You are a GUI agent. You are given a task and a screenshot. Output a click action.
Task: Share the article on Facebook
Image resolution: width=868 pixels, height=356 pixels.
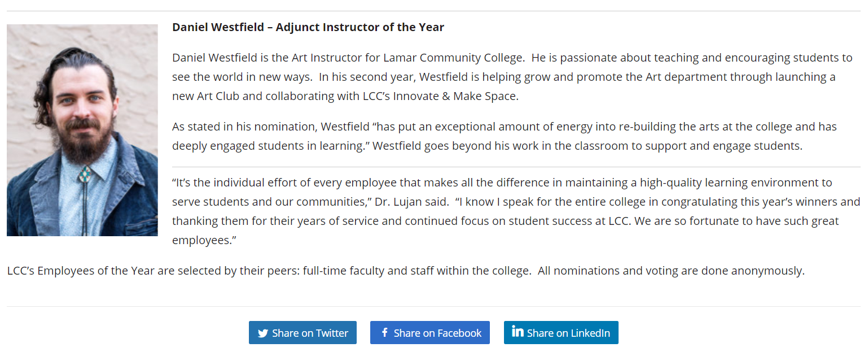[430, 333]
